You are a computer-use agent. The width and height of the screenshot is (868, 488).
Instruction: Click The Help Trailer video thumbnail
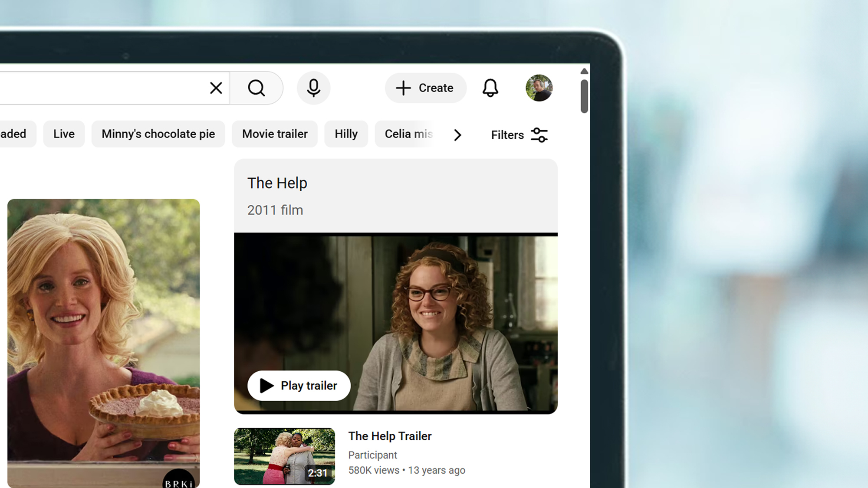[x=284, y=455]
